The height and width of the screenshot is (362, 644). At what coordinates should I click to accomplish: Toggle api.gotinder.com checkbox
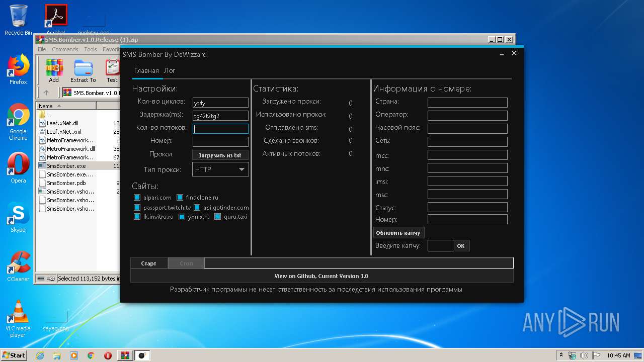coord(197,207)
